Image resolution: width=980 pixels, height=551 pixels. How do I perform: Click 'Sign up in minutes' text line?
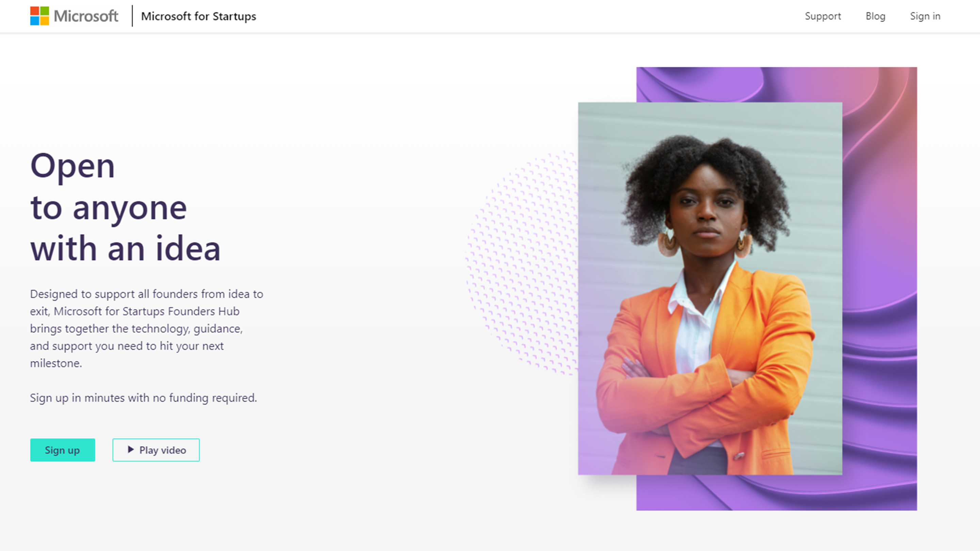143,398
